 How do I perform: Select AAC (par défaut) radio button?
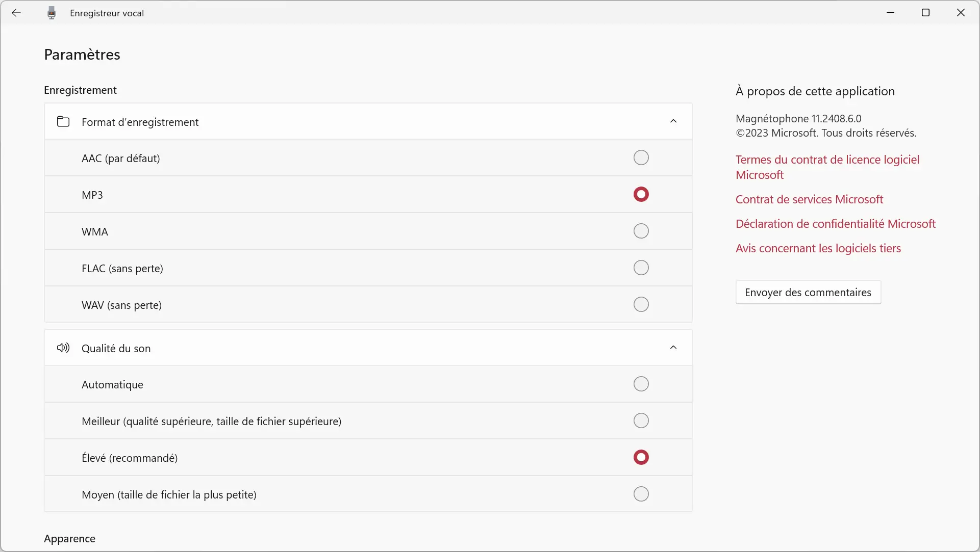(x=641, y=157)
